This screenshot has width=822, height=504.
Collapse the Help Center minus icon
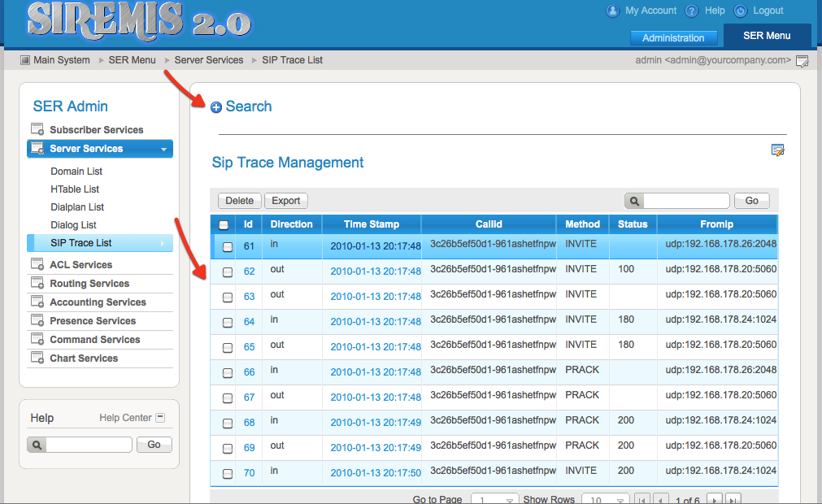click(x=160, y=418)
